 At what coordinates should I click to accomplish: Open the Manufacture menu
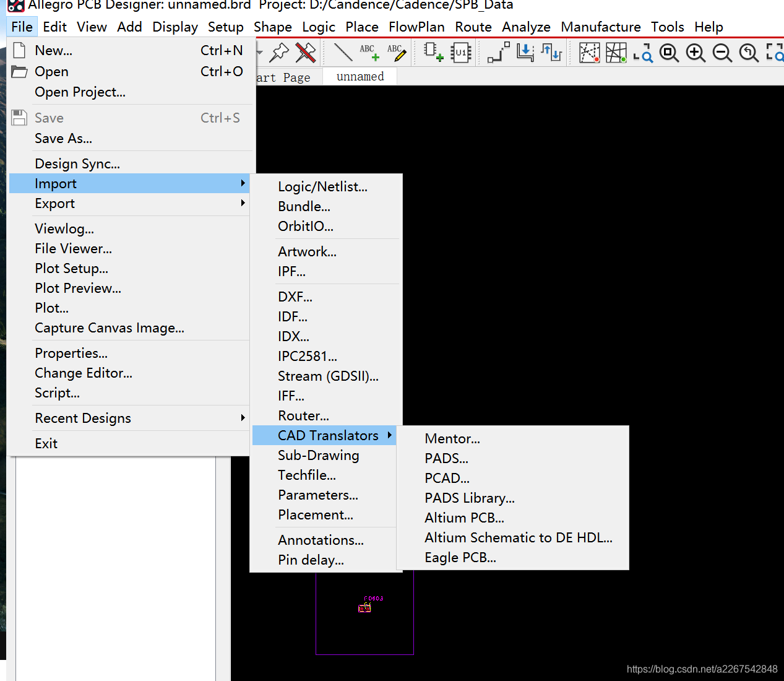tap(601, 27)
